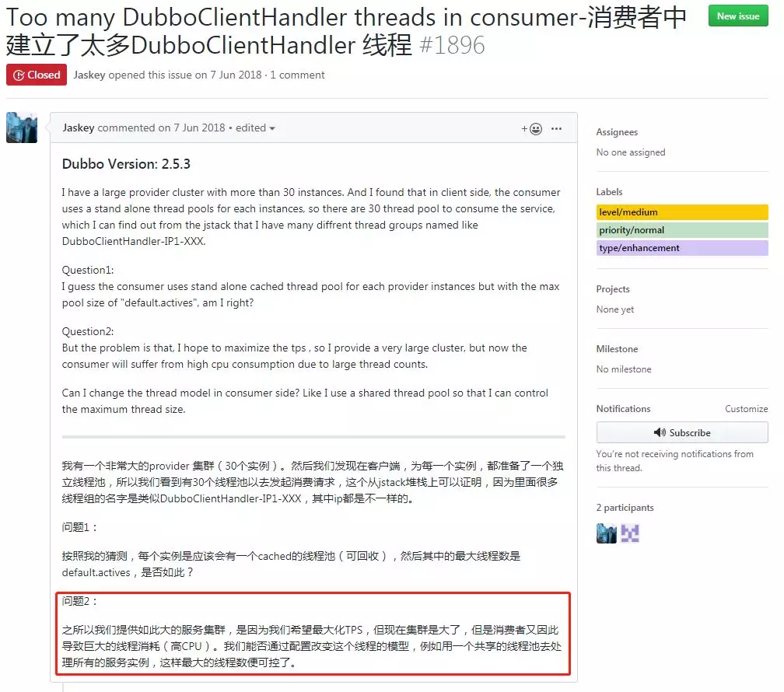Click the Question1: text line
Viewport: 784px width, 692px height.
tap(88, 270)
